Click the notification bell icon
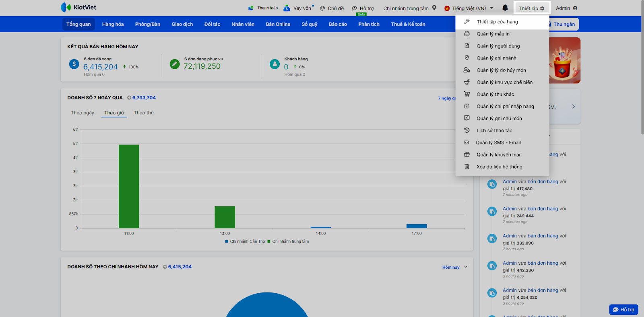This screenshot has width=644, height=317. point(505,8)
